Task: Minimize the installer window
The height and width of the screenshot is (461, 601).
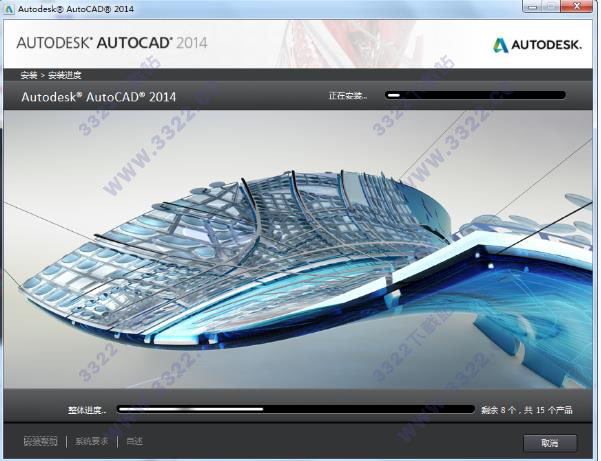Action: point(531,7)
